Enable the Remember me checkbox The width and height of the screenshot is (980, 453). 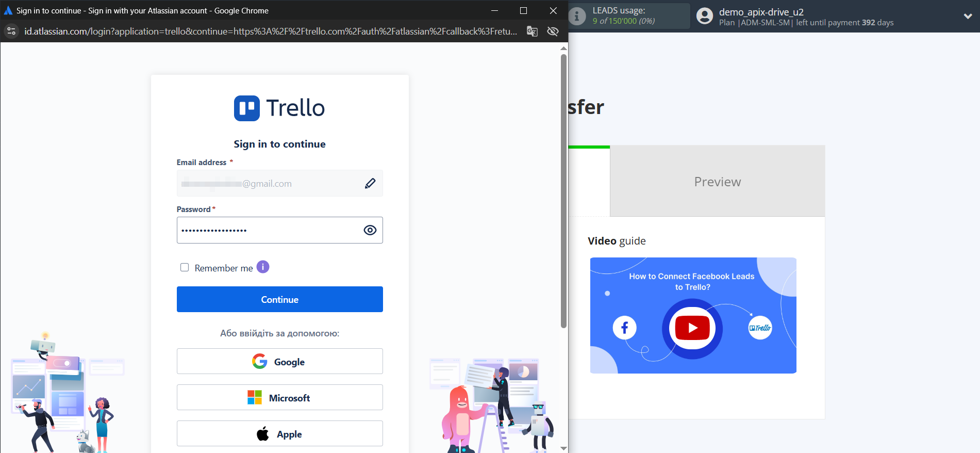coord(185,267)
